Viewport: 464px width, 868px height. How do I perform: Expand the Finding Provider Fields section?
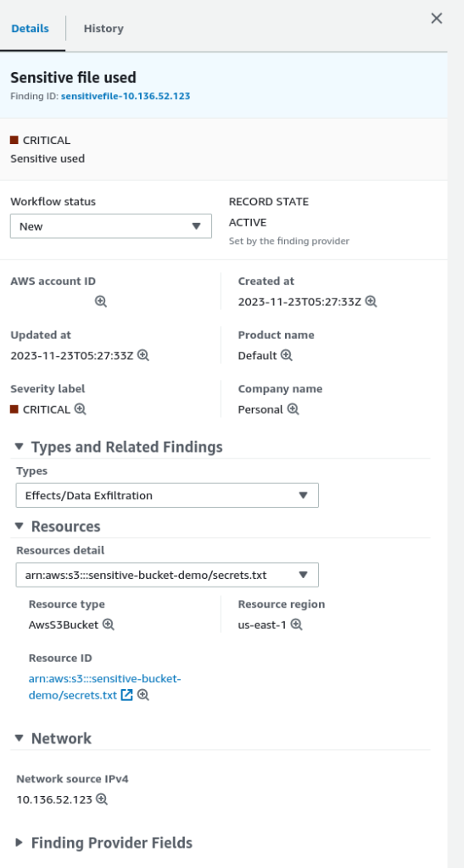104,843
